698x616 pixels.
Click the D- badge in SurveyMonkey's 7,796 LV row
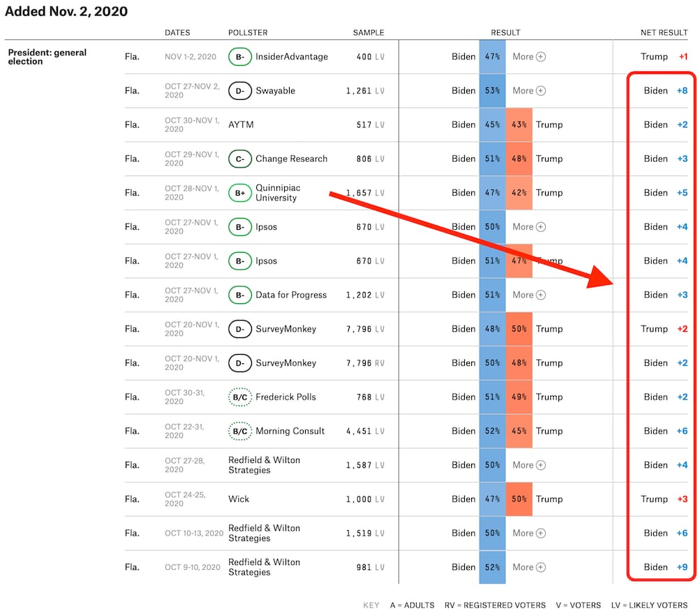click(x=240, y=329)
